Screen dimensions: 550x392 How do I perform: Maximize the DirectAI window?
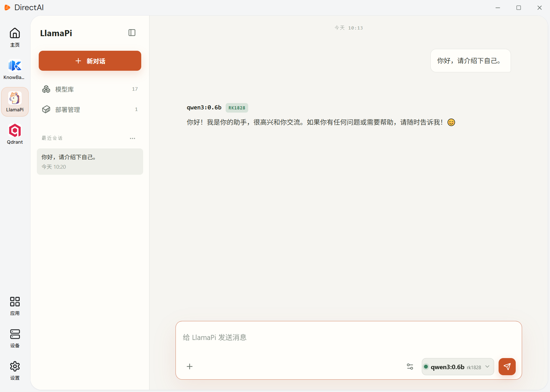pos(519,8)
